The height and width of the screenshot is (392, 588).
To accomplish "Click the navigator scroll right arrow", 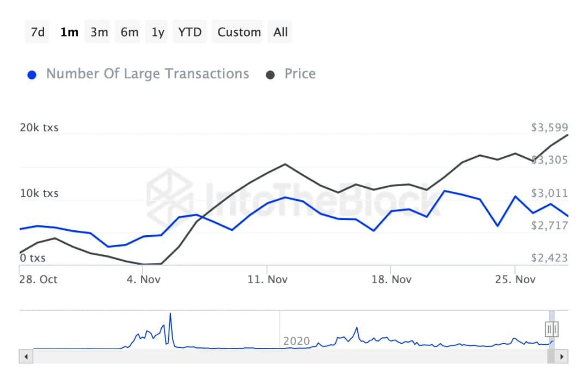I will [x=562, y=357].
